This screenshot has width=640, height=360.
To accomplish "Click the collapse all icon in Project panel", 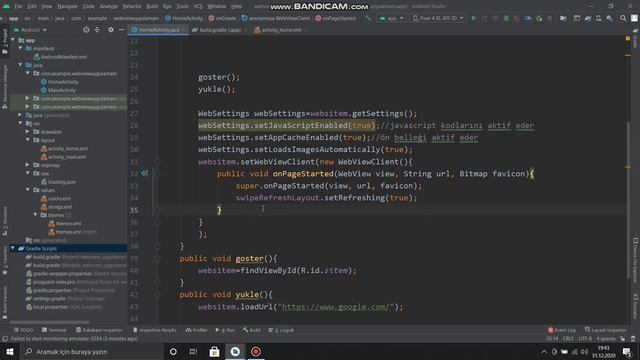I will (97, 30).
